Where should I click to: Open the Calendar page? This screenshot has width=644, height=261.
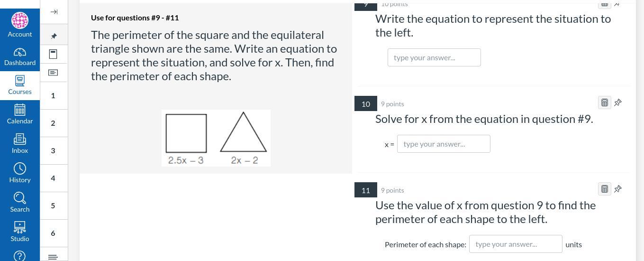click(x=20, y=114)
